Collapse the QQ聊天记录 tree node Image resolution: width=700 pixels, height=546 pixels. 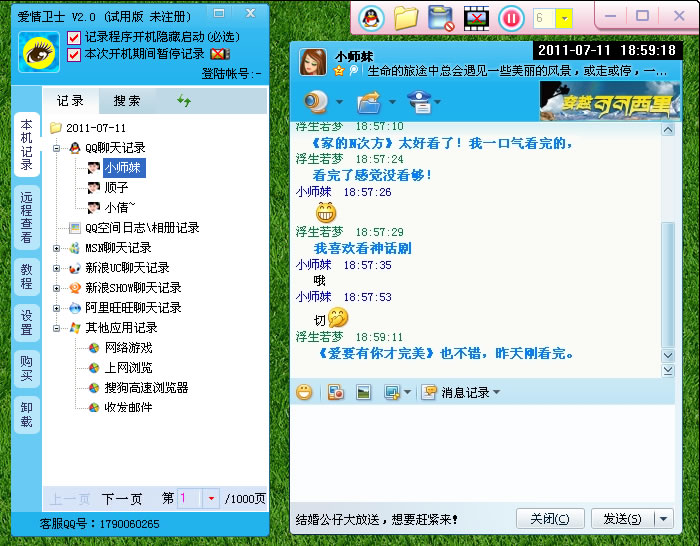(x=56, y=148)
